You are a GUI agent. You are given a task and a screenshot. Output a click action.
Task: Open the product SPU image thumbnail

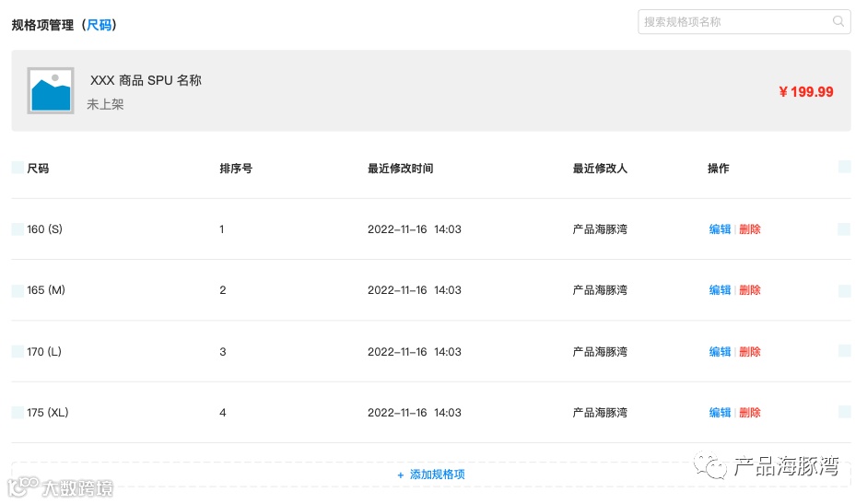[51, 90]
